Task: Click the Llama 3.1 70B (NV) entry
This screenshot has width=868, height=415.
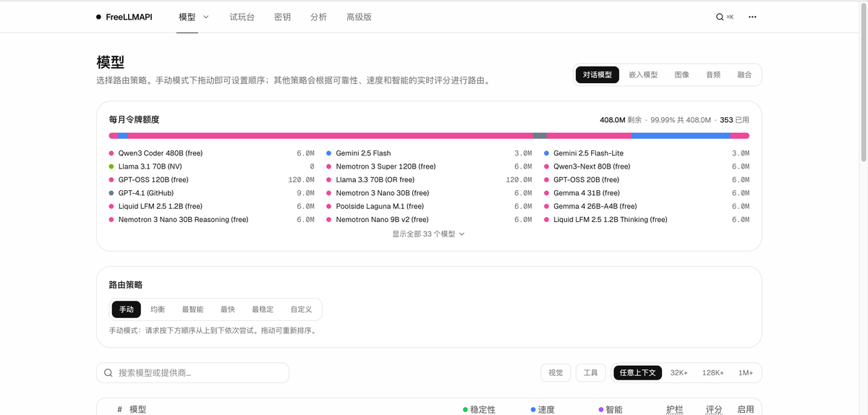Action: pyautogui.click(x=211, y=166)
